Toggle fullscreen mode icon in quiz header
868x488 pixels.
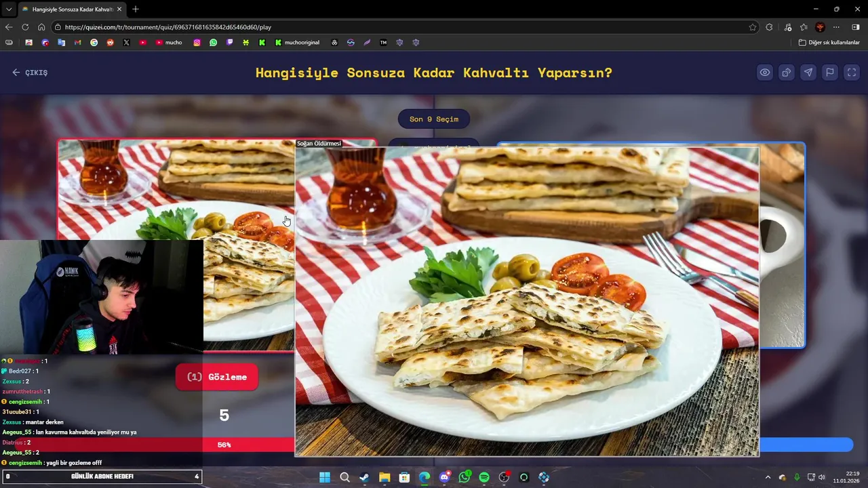coord(851,73)
